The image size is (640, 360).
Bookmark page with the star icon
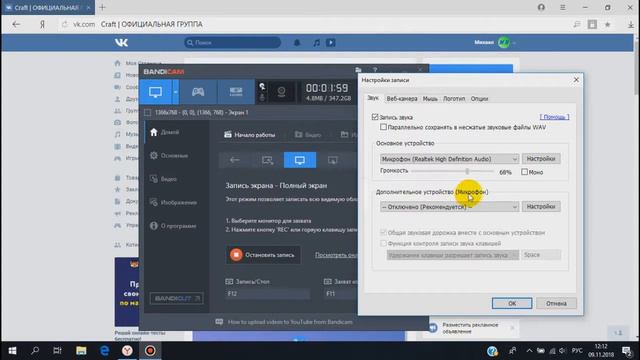[608, 24]
